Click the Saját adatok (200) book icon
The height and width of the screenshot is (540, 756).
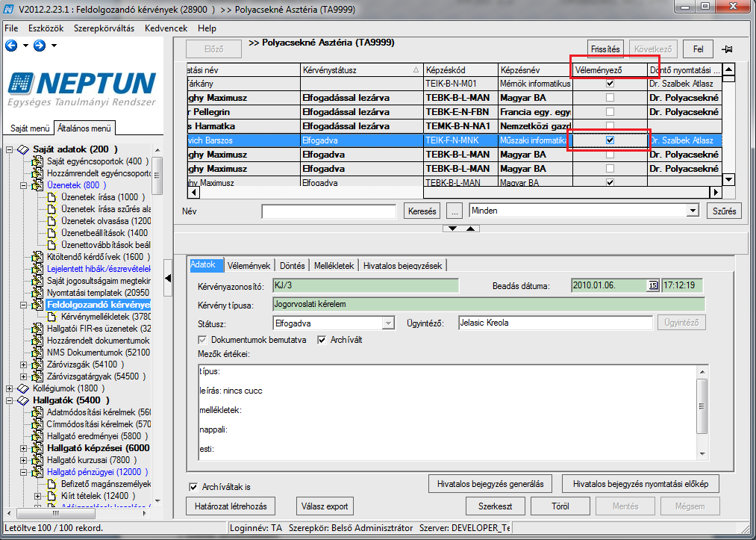22,149
